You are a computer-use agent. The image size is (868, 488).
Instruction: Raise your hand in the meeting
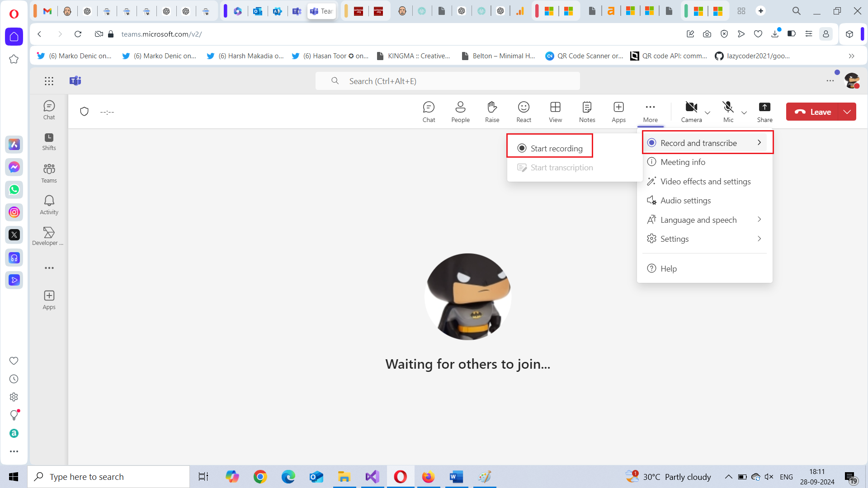tap(492, 112)
